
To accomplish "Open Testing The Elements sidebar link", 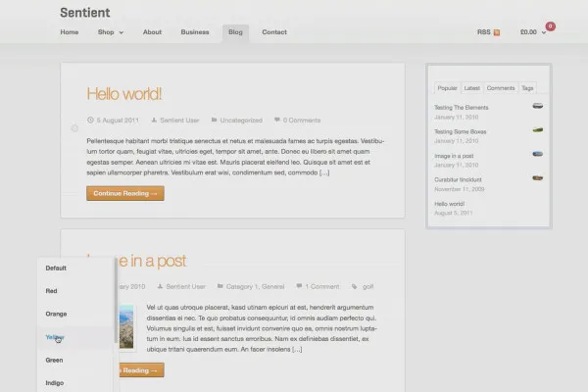I will (x=462, y=108).
